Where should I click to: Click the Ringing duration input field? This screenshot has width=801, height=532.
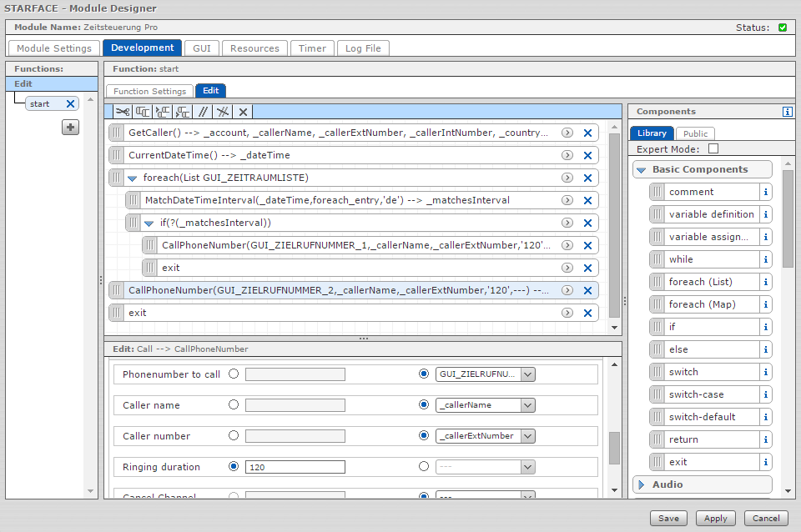click(295, 467)
